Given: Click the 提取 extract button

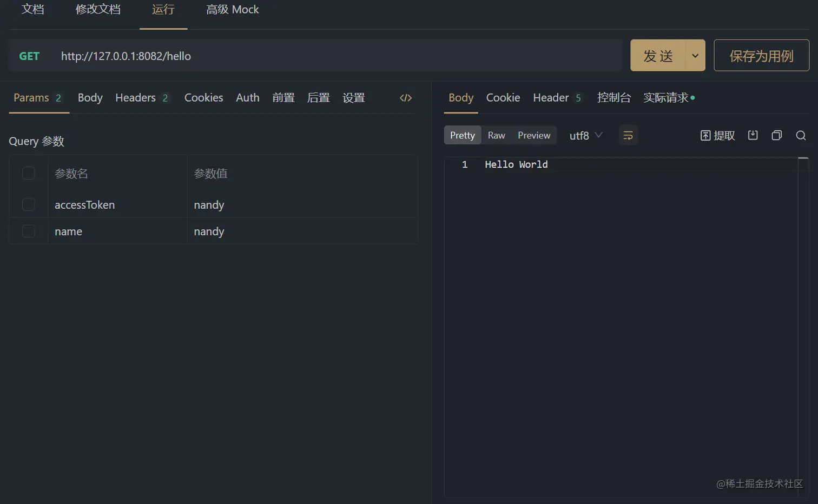Looking at the screenshot, I should tap(717, 135).
